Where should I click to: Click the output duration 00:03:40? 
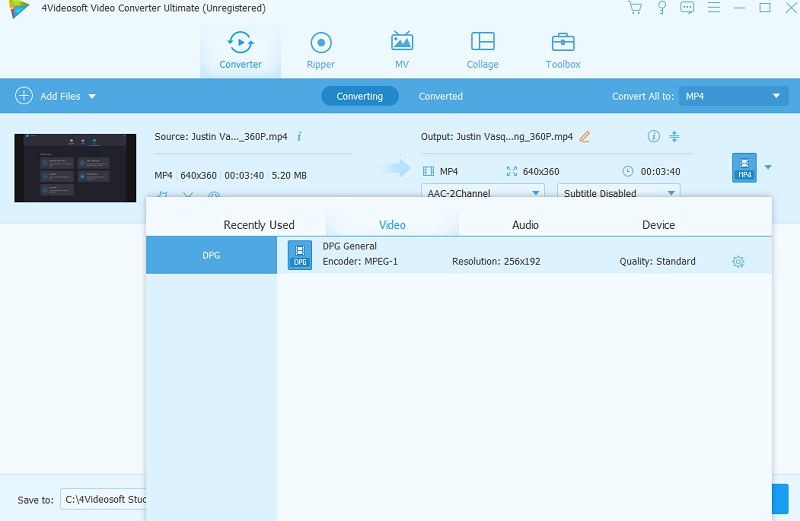(660, 171)
